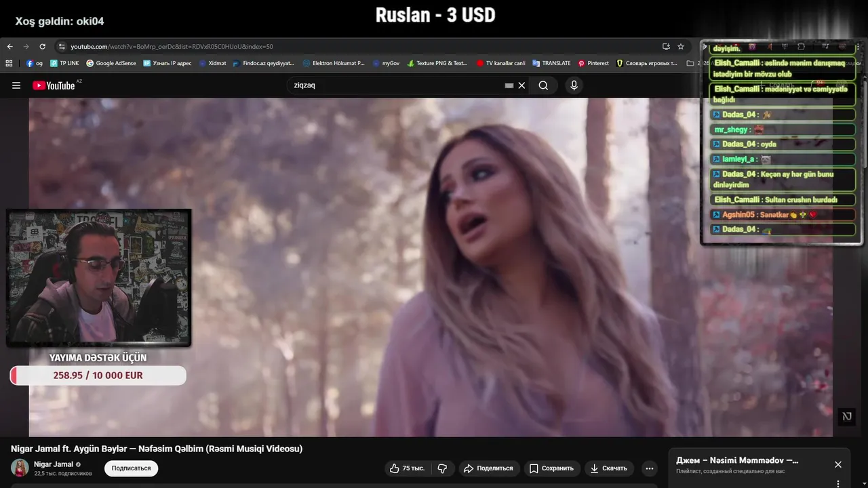Image resolution: width=868 pixels, height=488 pixels.
Task: Open the Google AdSense bookmark
Action: 111,63
